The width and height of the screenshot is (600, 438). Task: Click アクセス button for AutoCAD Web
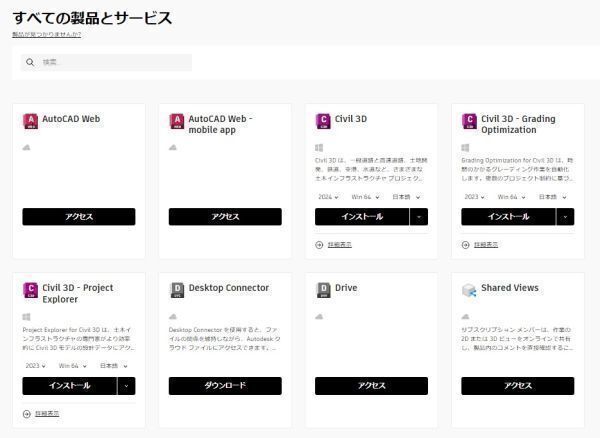(x=79, y=217)
